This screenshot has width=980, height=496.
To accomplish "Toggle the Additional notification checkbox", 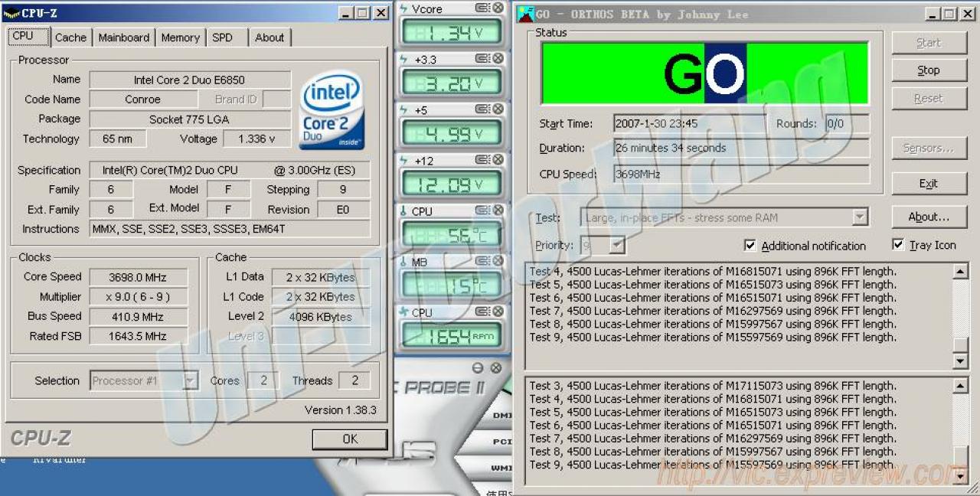I will coord(750,246).
